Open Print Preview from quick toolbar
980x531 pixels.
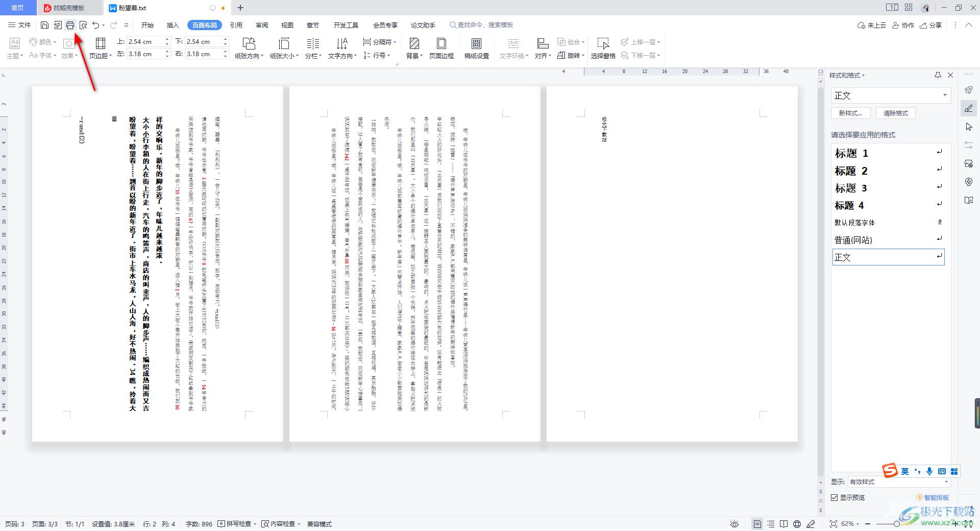(x=83, y=25)
